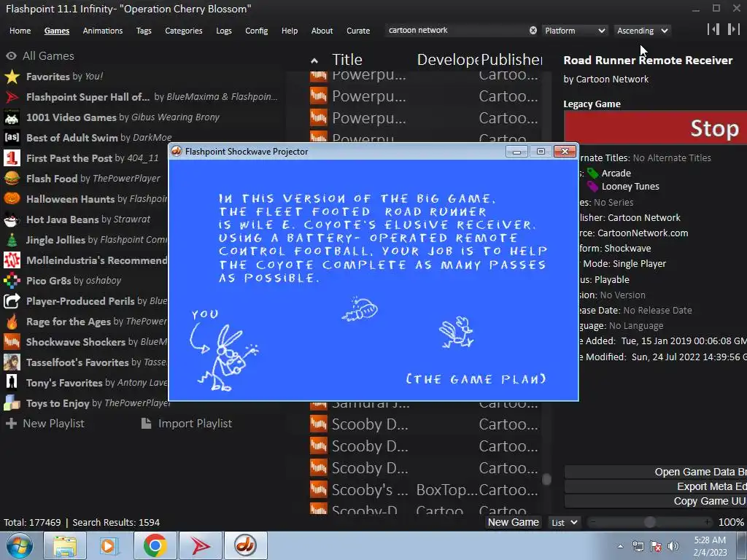Click the Flashpoint Super Hall of Fame icon
Image resolution: width=747 pixels, height=560 pixels.
[12, 97]
